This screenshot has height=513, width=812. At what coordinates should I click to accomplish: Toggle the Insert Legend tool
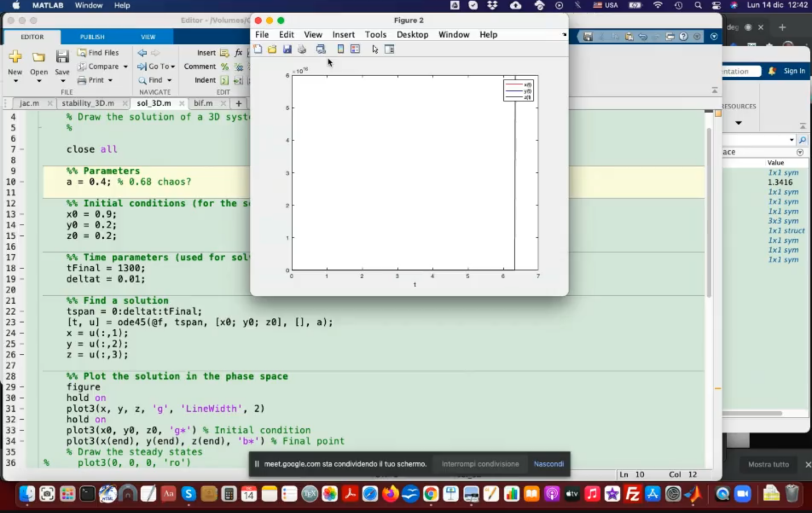click(x=355, y=49)
